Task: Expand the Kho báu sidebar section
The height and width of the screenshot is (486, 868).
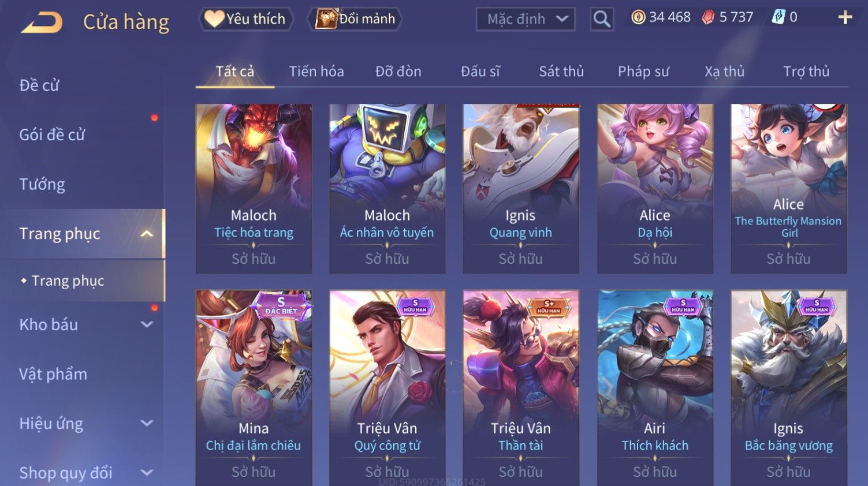Action: [x=147, y=324]
